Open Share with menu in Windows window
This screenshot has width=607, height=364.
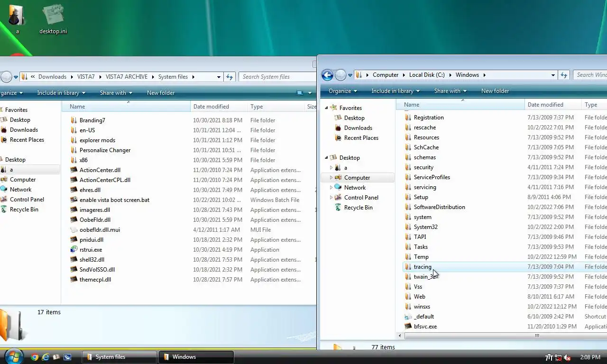pyautogui.click(x=450, y=91)
